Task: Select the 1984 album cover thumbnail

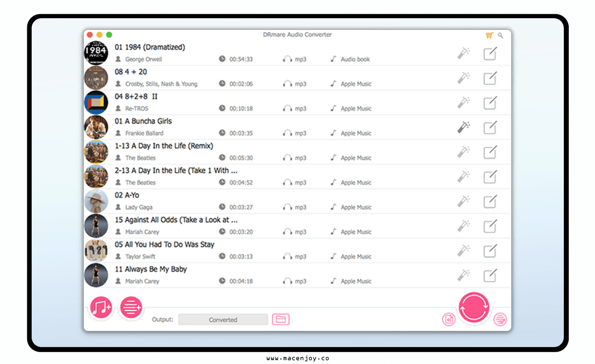Action: (x=96, y=53)
